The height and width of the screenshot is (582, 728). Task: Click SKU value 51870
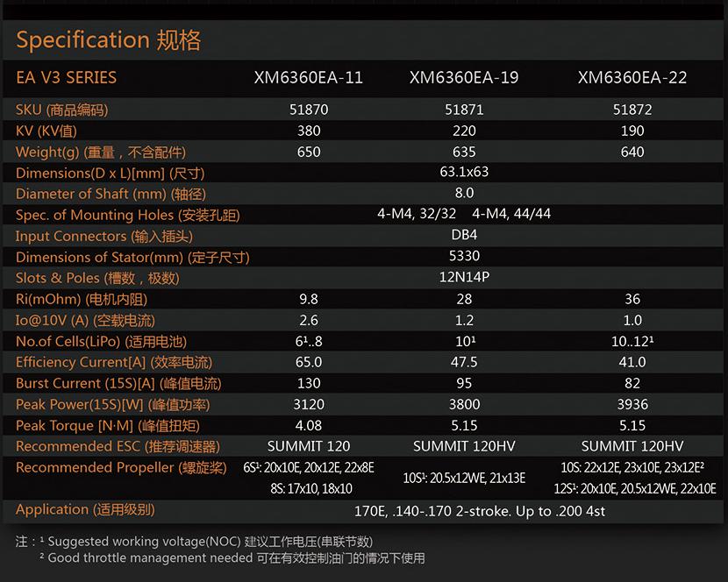pyautogui.click(x=308, y=110)
